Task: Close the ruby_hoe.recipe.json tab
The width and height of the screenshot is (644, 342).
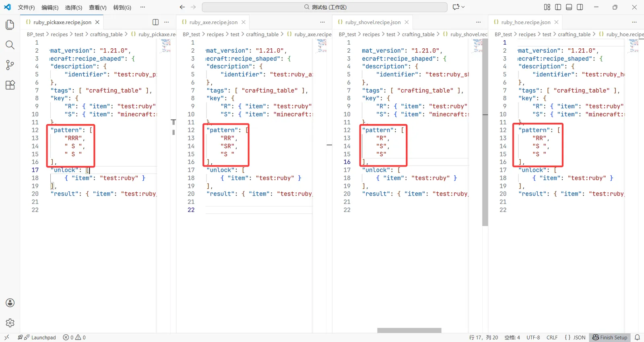Action: click(x=556, y=22)
